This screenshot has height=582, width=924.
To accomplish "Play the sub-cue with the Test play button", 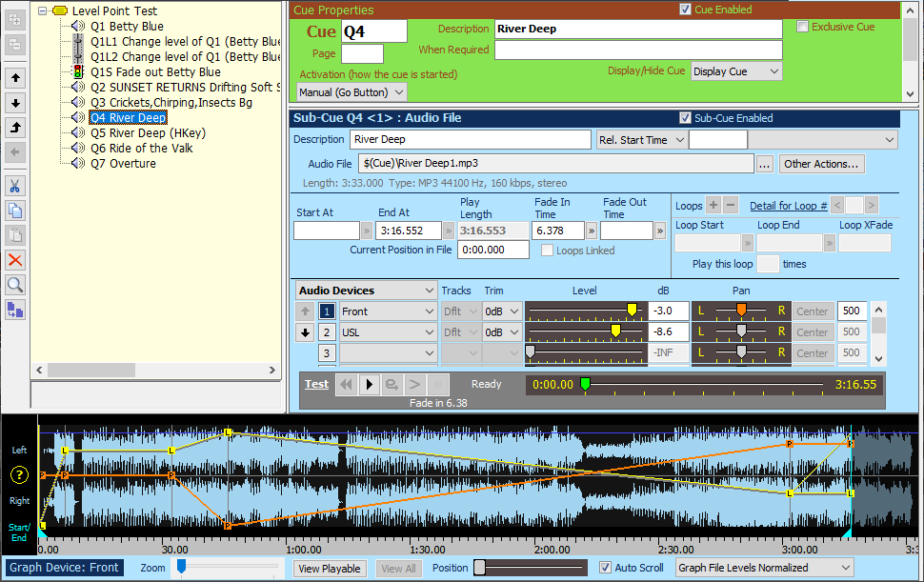I will pos(370,385).
